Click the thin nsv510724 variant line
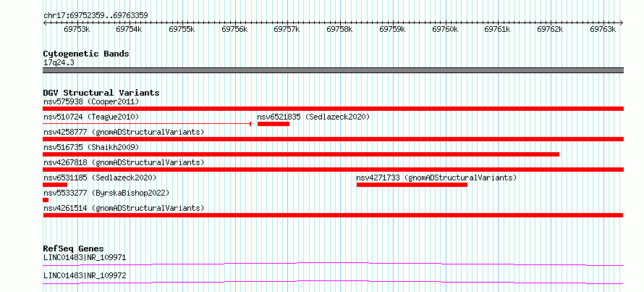Screen dimensions: 644x292 click(147, 123)
